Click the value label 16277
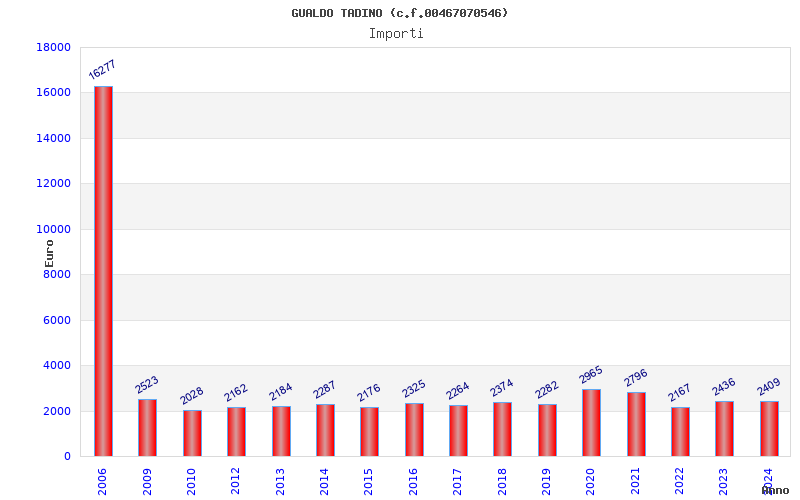The width and height of the screenshot is (800, 500). click(102, 70)
